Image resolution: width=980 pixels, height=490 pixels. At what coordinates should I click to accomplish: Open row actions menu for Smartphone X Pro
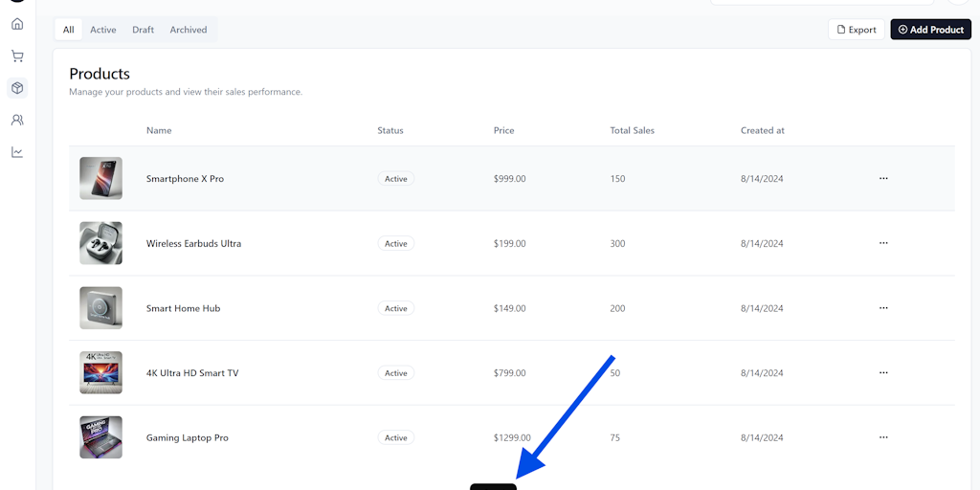click(x=883, y=179)
